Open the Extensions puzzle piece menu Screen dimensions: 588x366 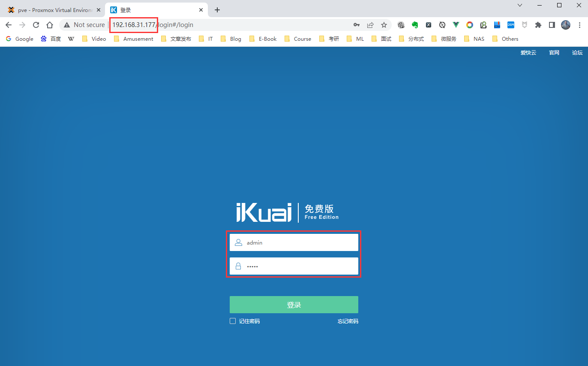point(538,25)
